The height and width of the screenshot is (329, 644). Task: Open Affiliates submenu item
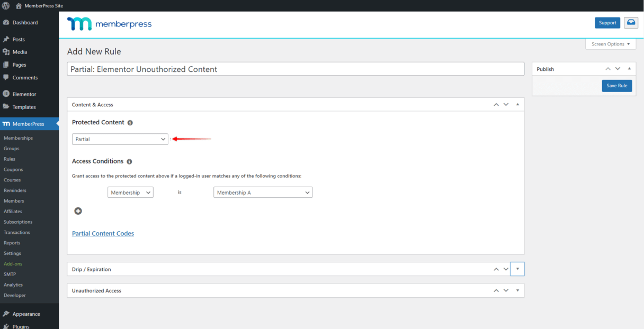pyautogui.click(x=13, y=212)
